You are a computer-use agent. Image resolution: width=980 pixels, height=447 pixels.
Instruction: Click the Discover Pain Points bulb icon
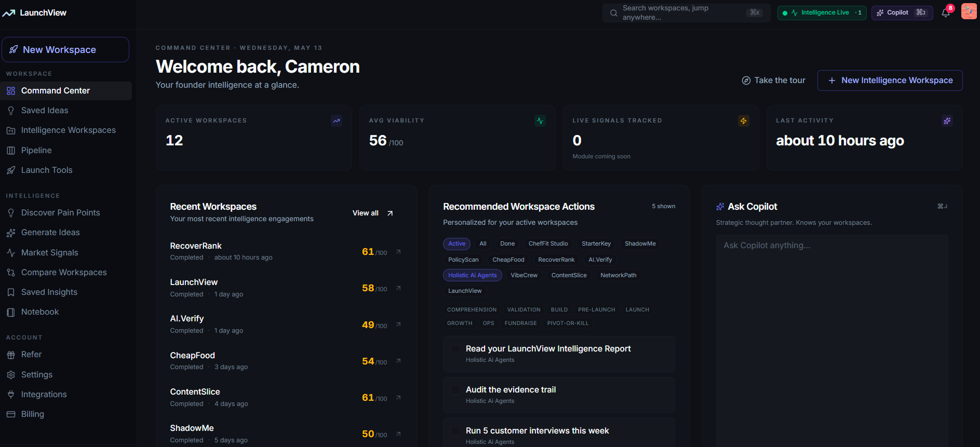(x=11, y=213)
